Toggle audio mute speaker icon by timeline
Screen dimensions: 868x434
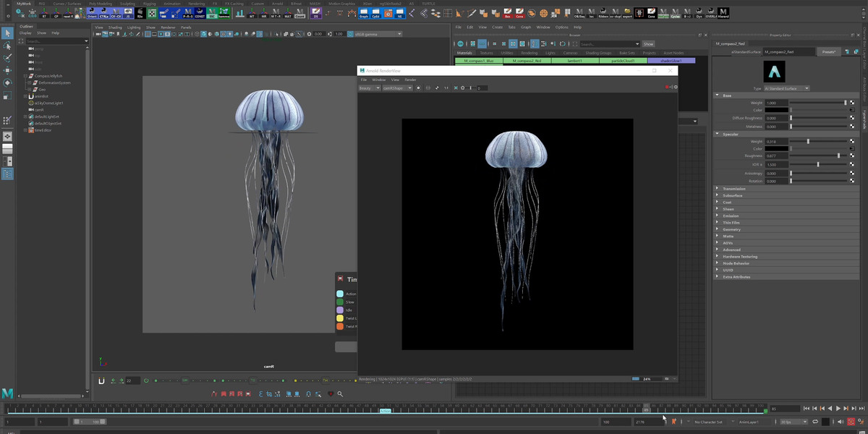(840, 422)
